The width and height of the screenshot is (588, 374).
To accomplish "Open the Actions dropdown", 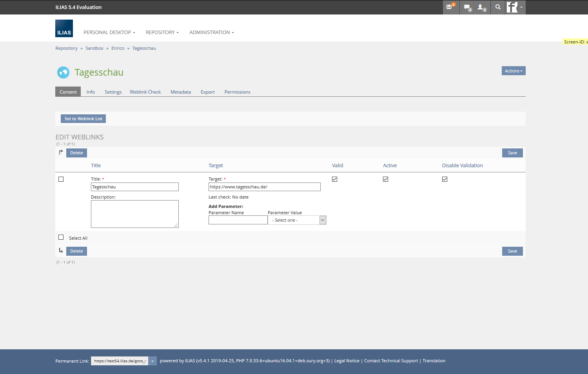I will 513,71.
